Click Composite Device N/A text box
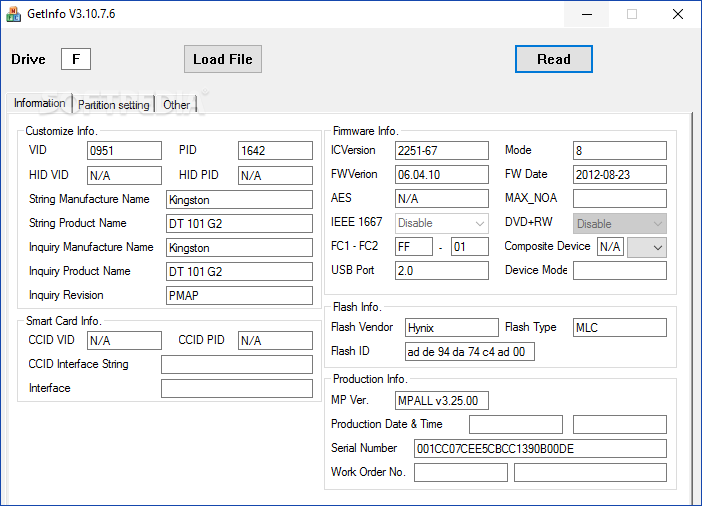The height and width of the screenshot is (506, 702). point(610,247)
